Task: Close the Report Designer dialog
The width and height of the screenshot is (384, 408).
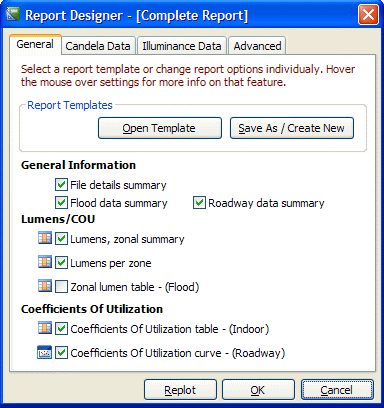Action: point(368,15)
